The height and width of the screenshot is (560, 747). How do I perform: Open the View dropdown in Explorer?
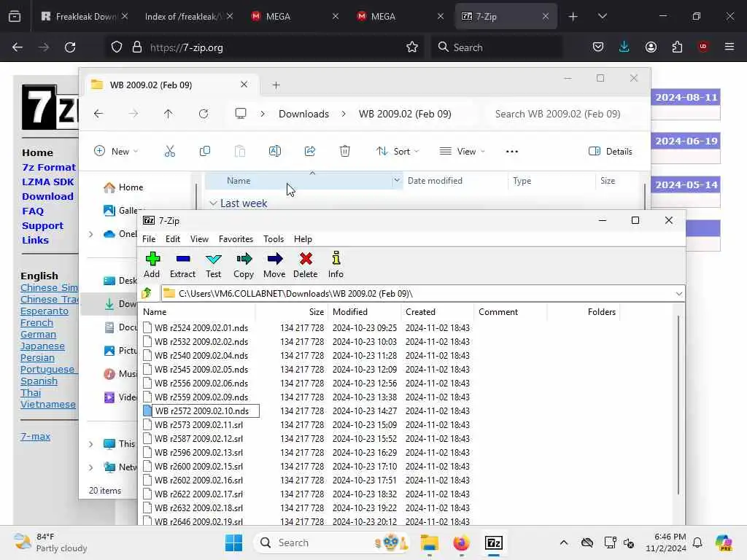pos(462,152)
